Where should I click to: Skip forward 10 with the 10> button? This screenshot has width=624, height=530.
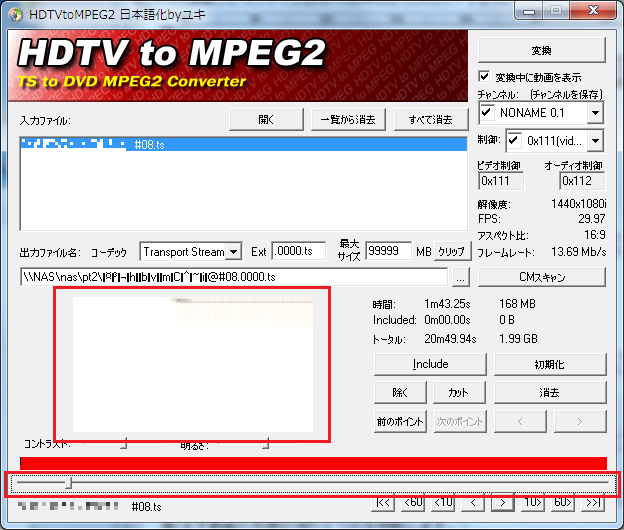(x=532, y=503)
